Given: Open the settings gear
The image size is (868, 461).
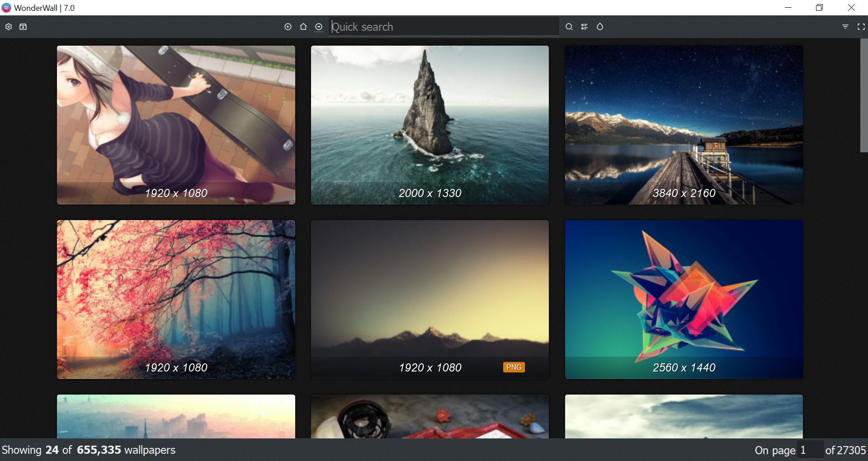Looking at the screenshot, I should tap(8, 27).
